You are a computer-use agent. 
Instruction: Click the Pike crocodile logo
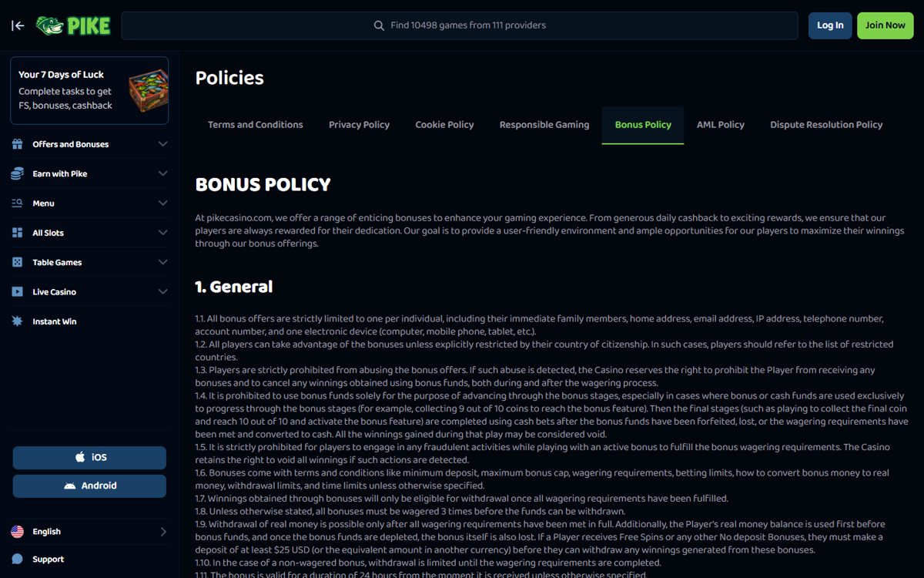(x=74, y=25)
